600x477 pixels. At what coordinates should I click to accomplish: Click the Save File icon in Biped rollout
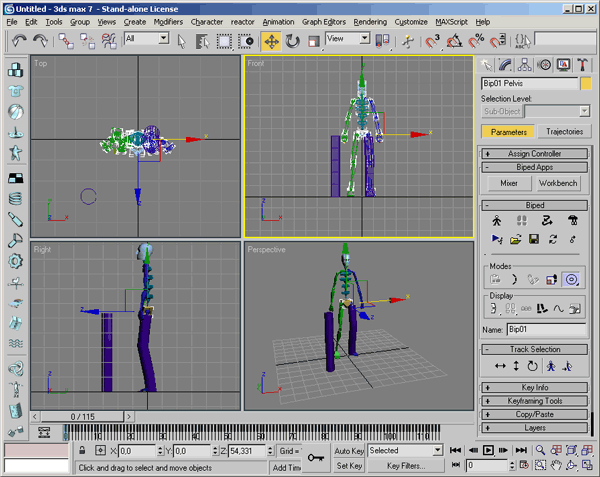[534, 240]
